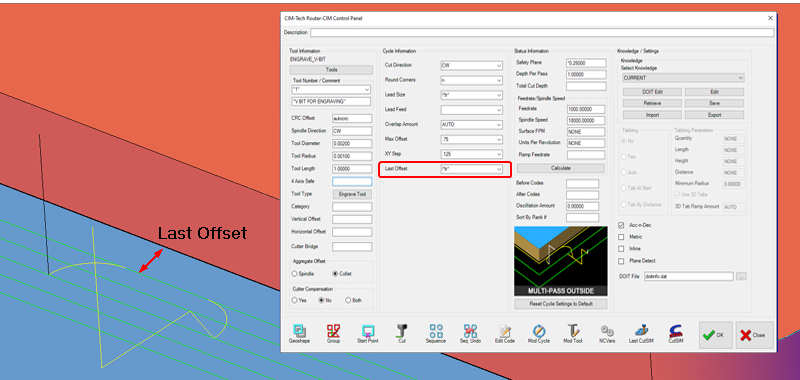Viewport: 800px width, 380px height.
Task: Click the DOIT File name field
Action: pos(689,276)
